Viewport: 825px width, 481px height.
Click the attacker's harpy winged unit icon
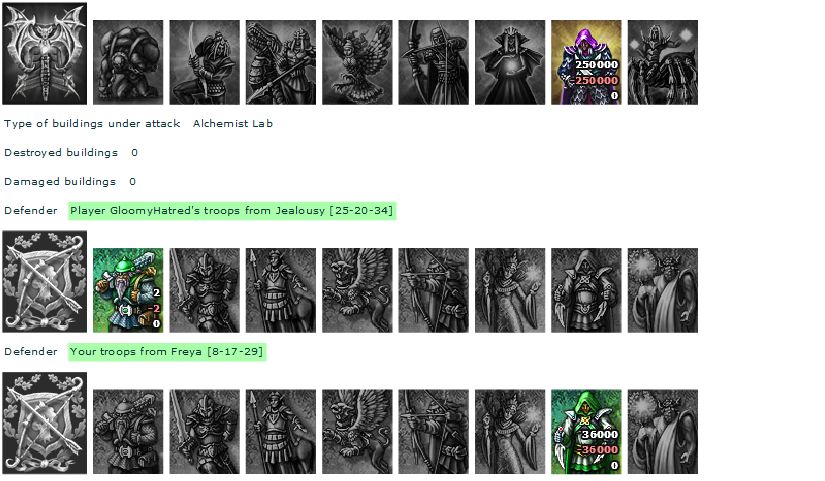pyautogui.click(x=357, y=62)
